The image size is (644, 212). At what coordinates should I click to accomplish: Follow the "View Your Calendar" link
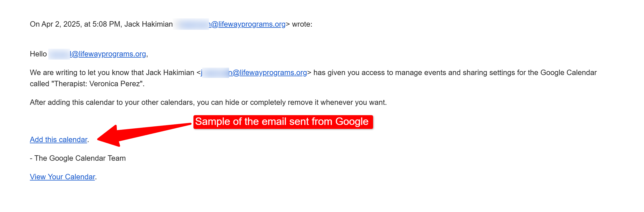click(x=62, y=177)
